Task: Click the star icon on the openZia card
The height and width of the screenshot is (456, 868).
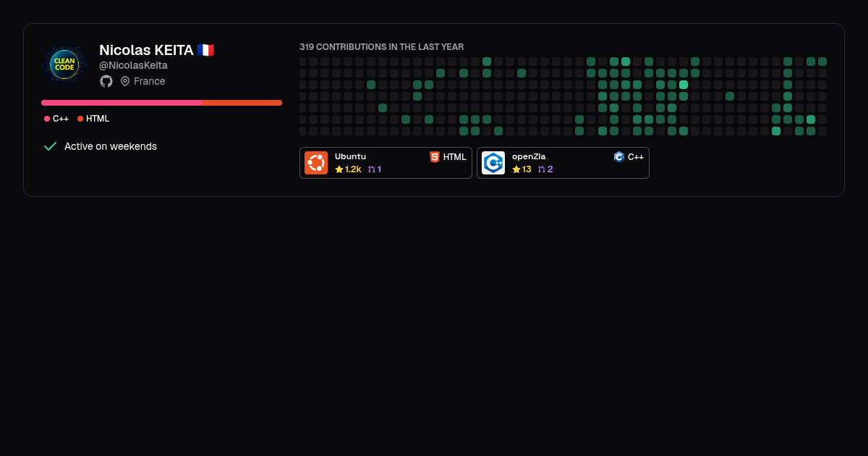Action: (516, 169)
